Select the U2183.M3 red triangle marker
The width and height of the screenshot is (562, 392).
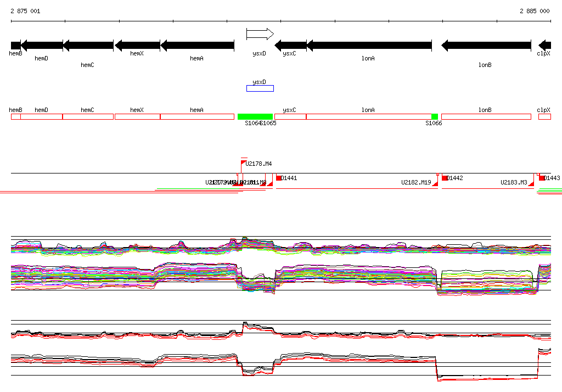[531, 183]
